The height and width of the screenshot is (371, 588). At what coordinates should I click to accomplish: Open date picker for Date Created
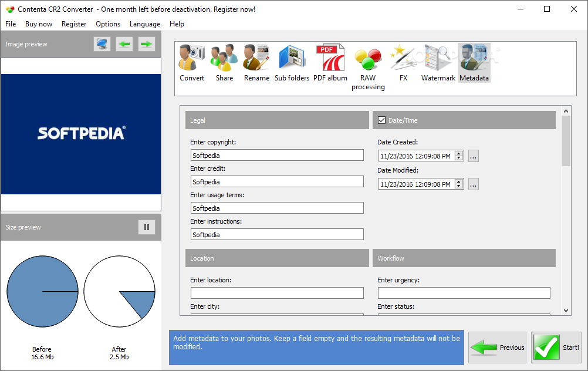click(x=473, y=156)
